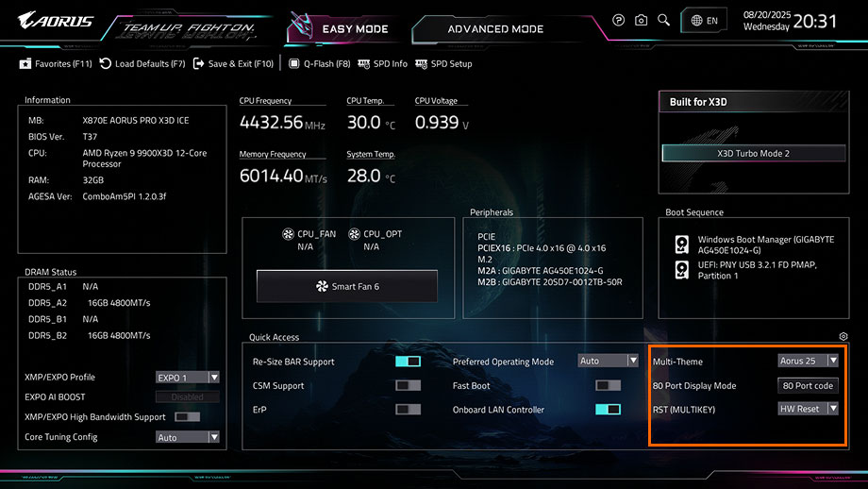Screen dimensions: 868x489
Task: Open SPD Info from toolbar
Action: [365, 64]
